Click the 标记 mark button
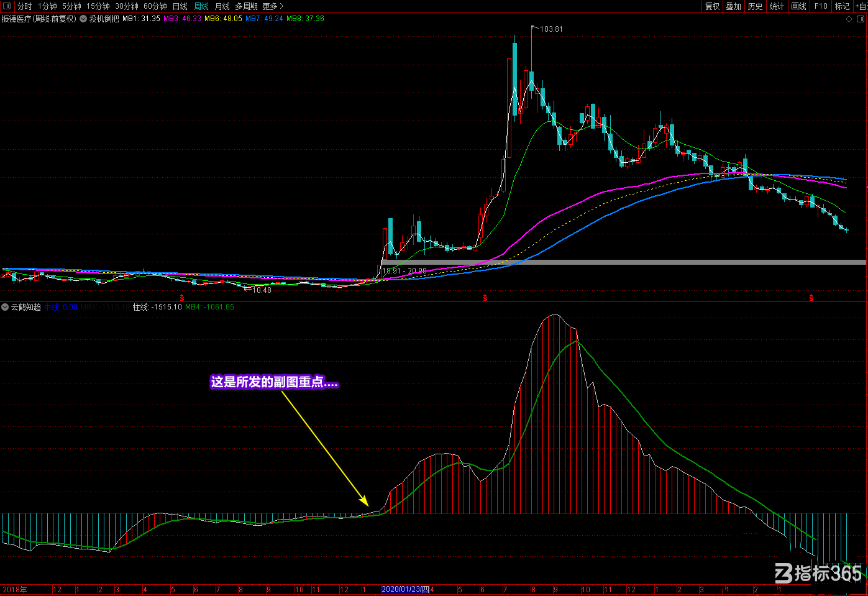This screenshot has width=868, height=596. point(842,6)
